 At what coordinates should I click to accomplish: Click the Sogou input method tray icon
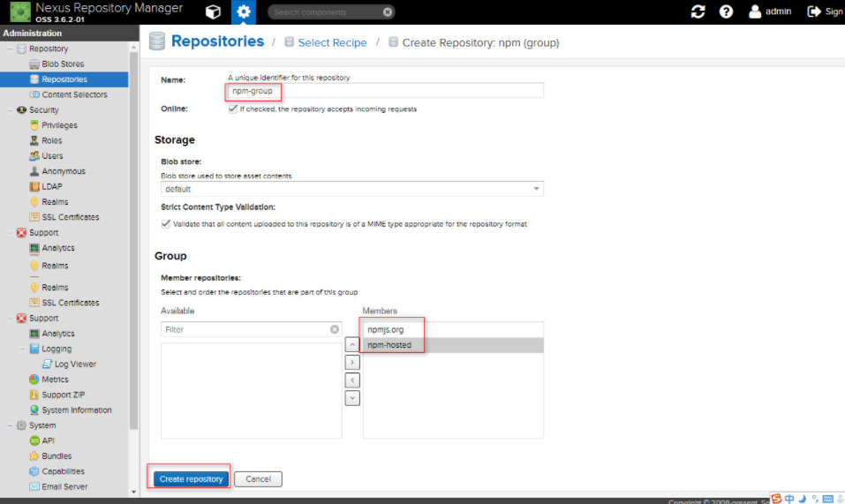776,499
